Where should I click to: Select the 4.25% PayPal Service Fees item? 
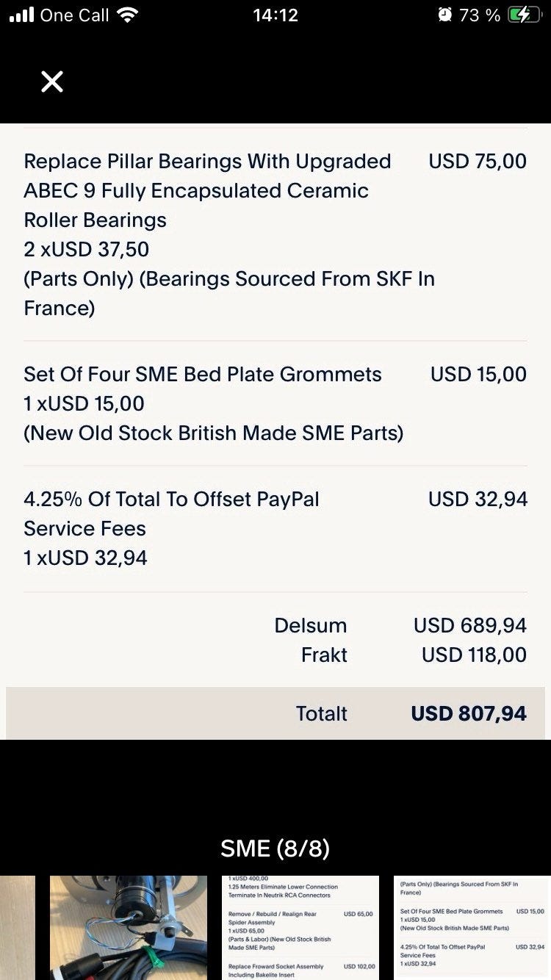point(275,528)
